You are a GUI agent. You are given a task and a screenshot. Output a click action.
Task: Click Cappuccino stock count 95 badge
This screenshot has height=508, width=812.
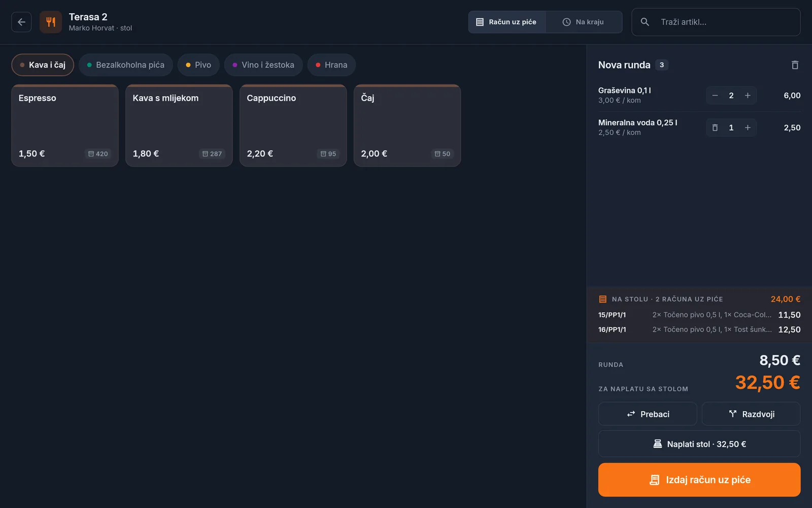pos(328,154)
